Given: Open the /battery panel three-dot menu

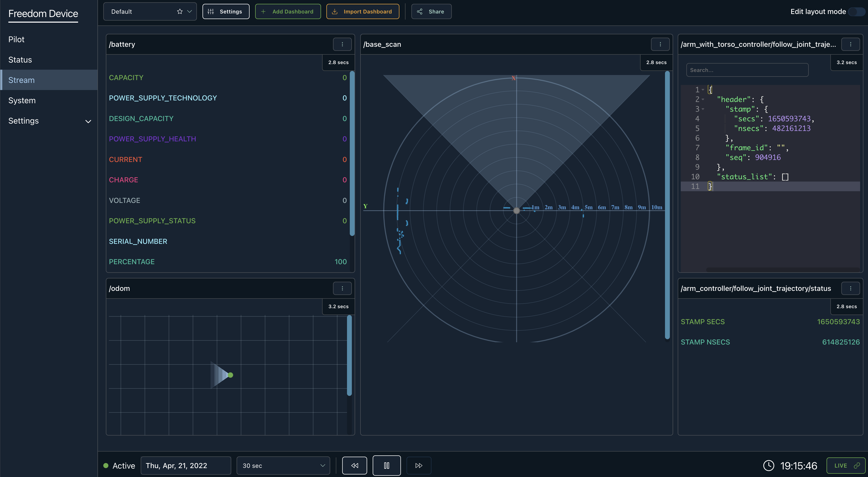Looking at the screenshot, I should pos(342,44).
